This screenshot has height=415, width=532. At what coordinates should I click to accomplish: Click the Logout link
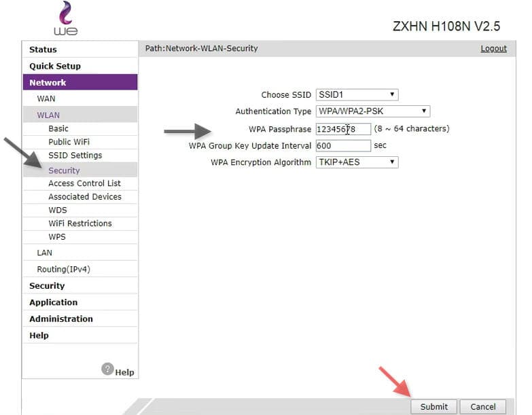494,48
